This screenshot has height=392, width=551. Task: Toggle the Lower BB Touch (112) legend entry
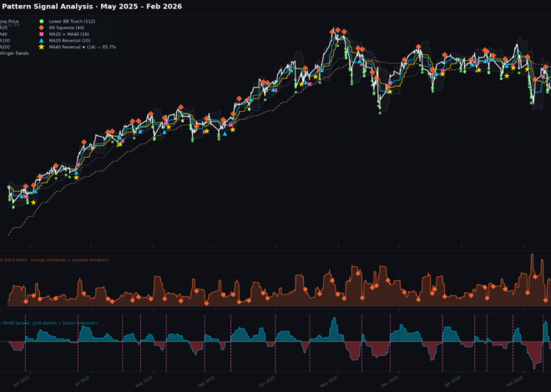73,21
